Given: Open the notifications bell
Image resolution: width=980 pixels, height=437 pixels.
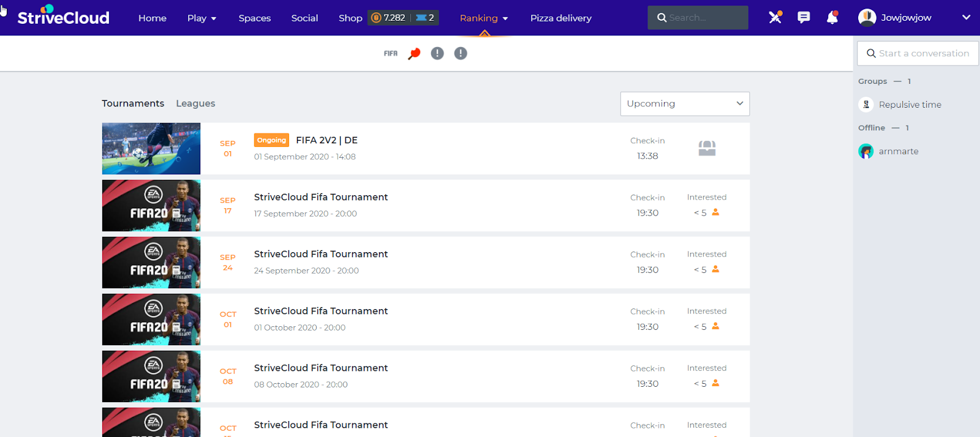Looking at the screenshot, I should (x=832, y=18).
